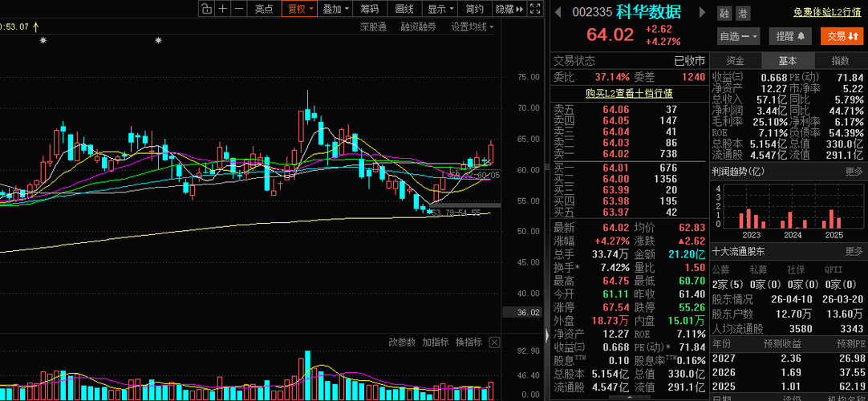Show more 利润趋势 details
This screenshot has width=868, height=401.
click(854, 172)
